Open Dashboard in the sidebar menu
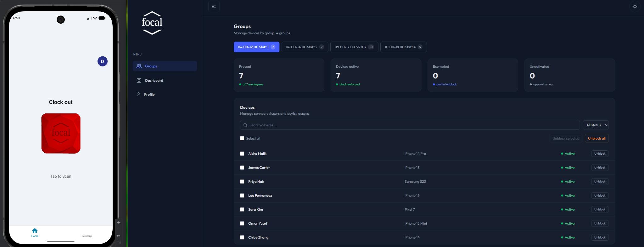 point(165,80)
